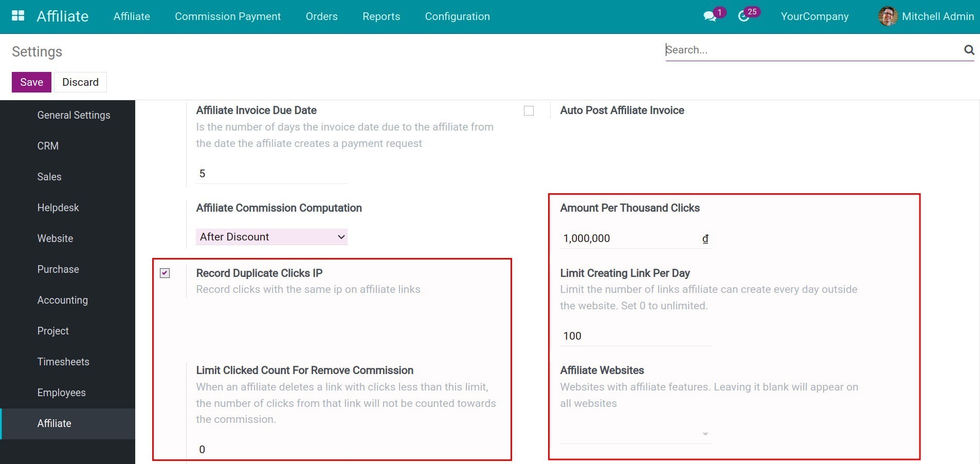Viewport: 980px width, 464px height.
Task: Open the Affiliate Commission Computation dropdown
Action: (x=271, y=237)
